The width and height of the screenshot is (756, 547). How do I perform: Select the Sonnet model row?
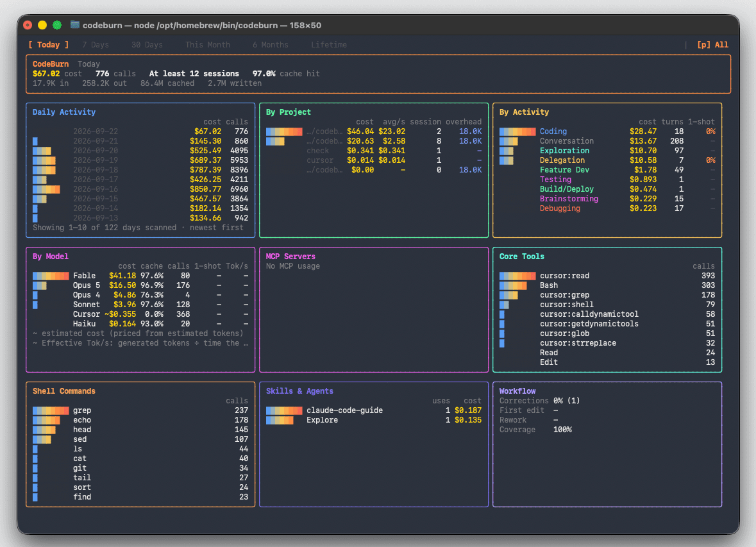point(140,305)
